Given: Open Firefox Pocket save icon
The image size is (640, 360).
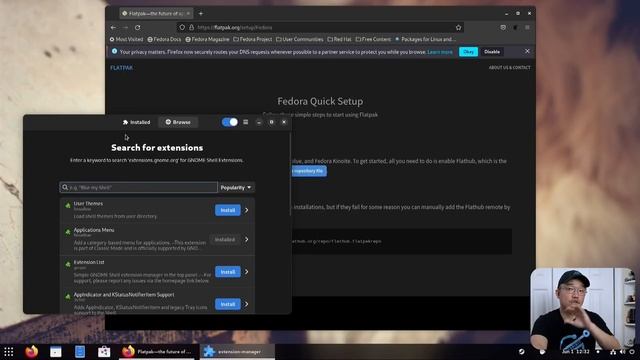Looking at the screenshot, I should [x=503, y=27].
